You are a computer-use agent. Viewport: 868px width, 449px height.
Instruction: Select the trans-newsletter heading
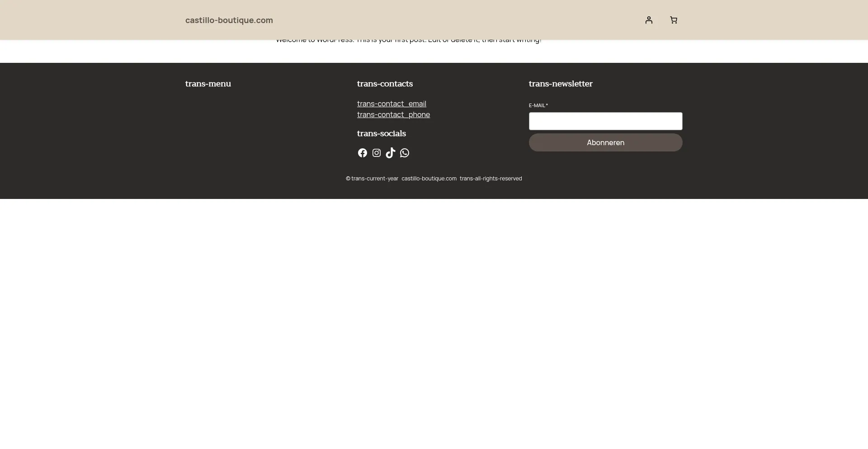(561, 84)
